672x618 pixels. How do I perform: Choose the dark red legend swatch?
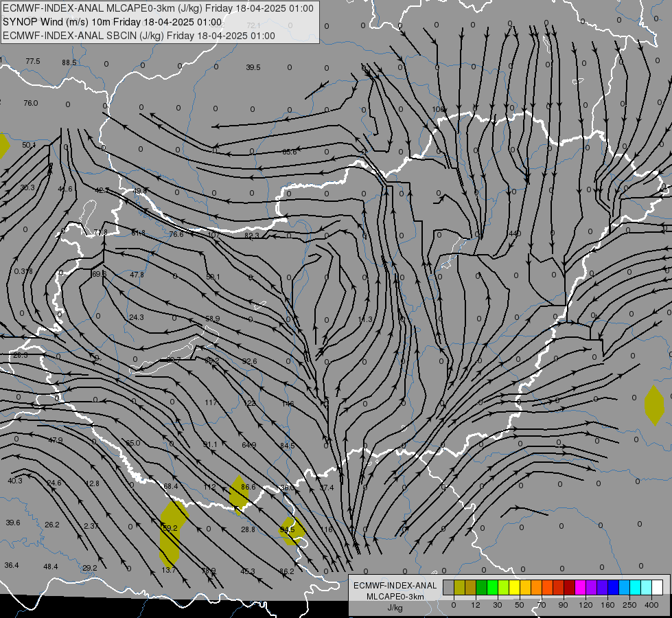[x=570, y=588]
